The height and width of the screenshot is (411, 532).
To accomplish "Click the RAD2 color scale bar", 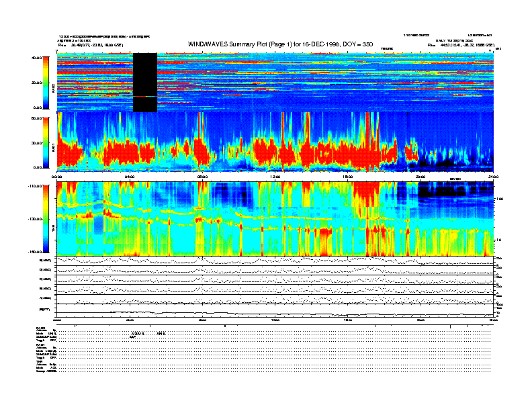I will click(x=46, y=83).
